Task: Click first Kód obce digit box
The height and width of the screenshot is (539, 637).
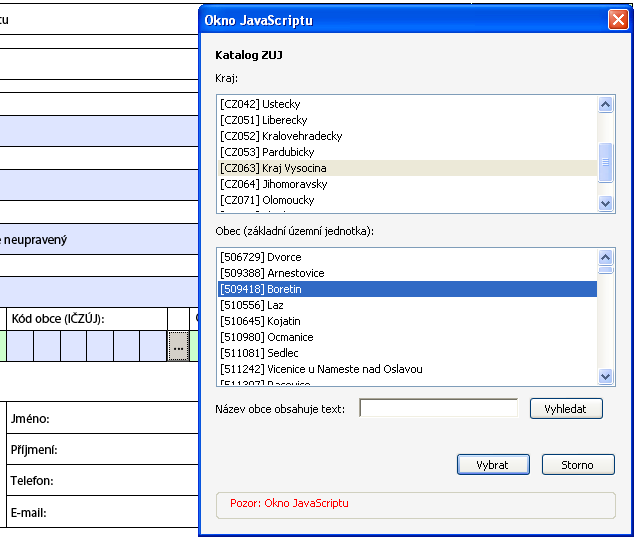Action: [20, 346]
